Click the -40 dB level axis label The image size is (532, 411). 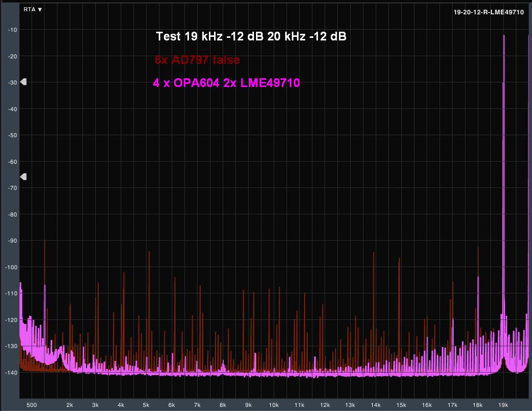point(13,109)
